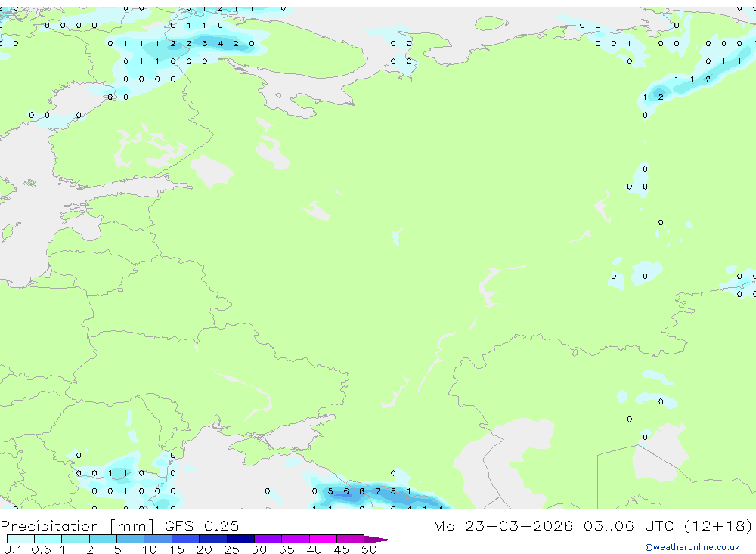
Task: Select the 45–50 mm legend swatch
Action: coord(351,539)
